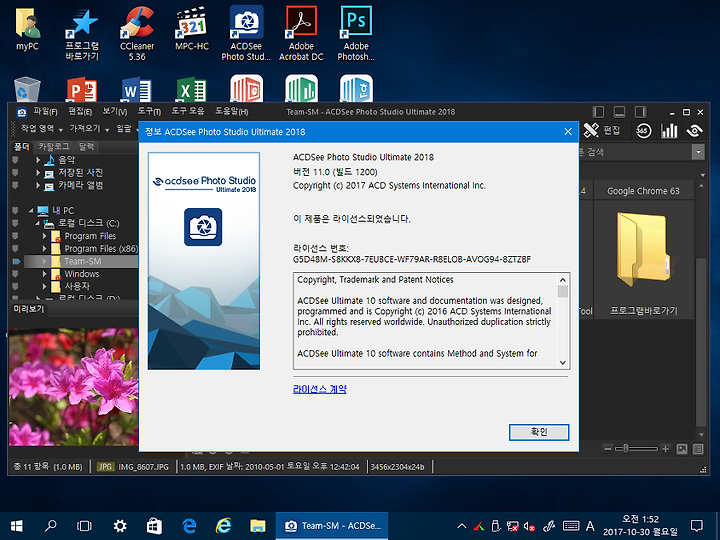Image resolution: width=720 pixels, height=540 pixels.
Task: Click thumbnail zoom-in plus button
Action: tap(665, 449)
